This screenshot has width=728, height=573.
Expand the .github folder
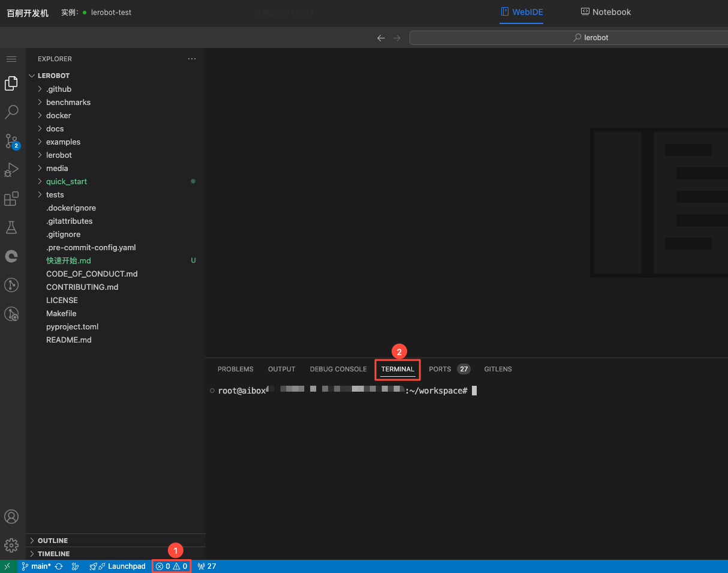pyautogui.click(x=59, y=89)
